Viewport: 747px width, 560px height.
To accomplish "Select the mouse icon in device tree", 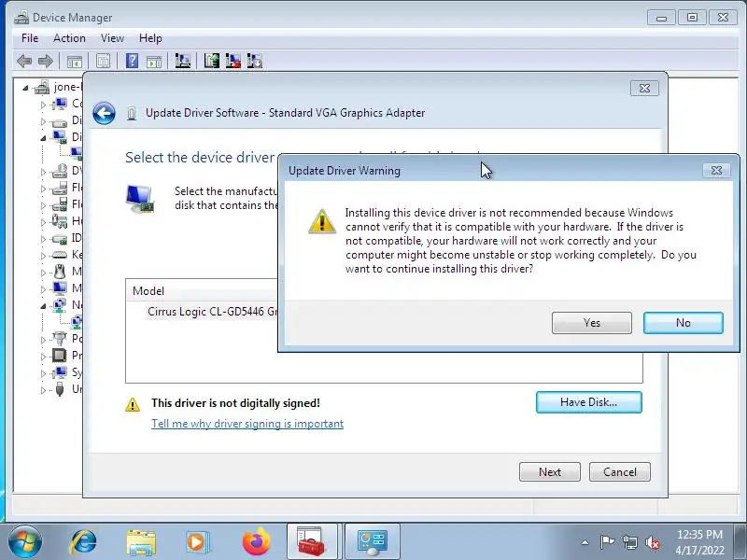I will pos(60,272).
